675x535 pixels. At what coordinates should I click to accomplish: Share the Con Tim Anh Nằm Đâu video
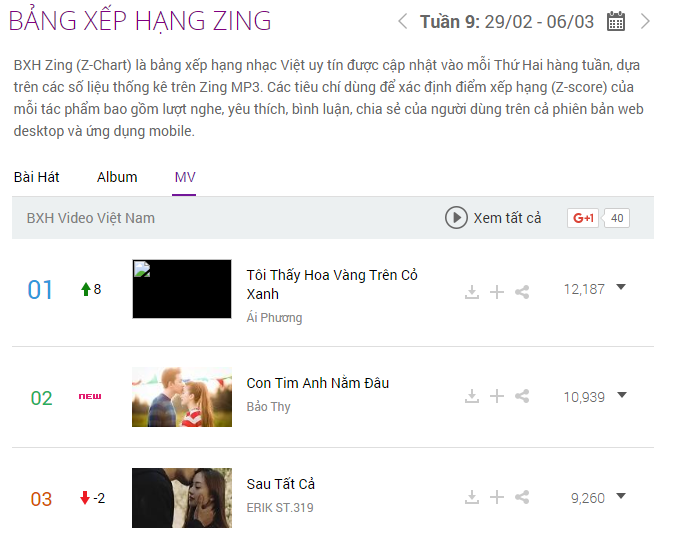[522, 396]
